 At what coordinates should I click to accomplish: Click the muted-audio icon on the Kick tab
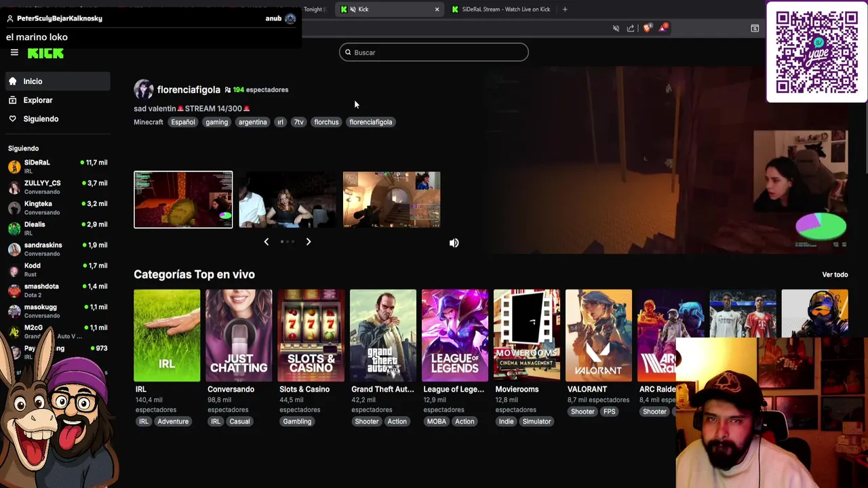(x=353, y=9)
